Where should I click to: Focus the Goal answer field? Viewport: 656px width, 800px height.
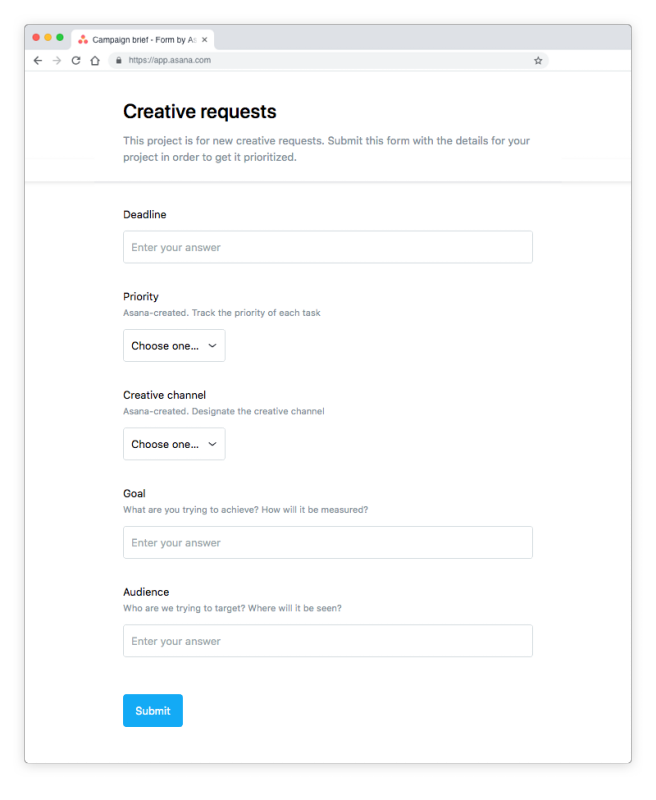point(327,542)
